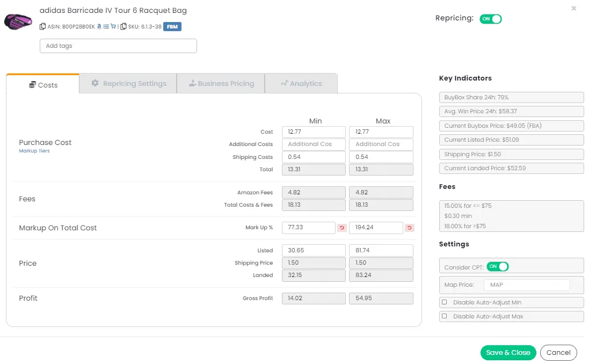
Task: Click the Min Shipping Costs field
Action: (314, 157)
